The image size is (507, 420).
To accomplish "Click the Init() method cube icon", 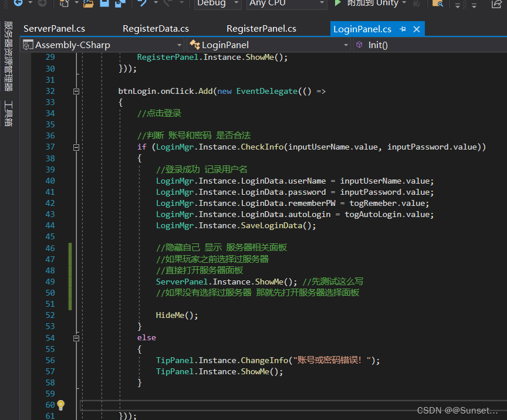I will point(359,45).
